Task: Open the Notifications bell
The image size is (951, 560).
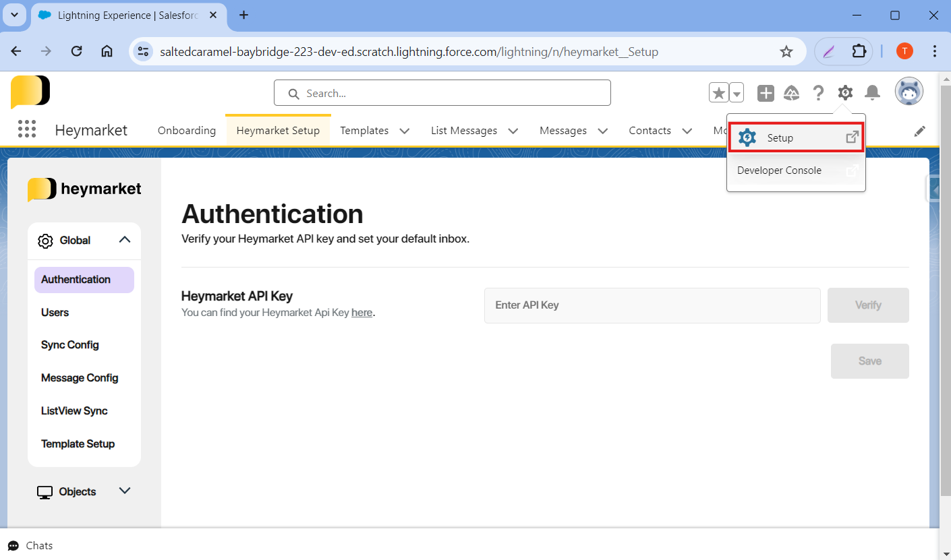Action: pyautogui.click(x=872, y=93)
